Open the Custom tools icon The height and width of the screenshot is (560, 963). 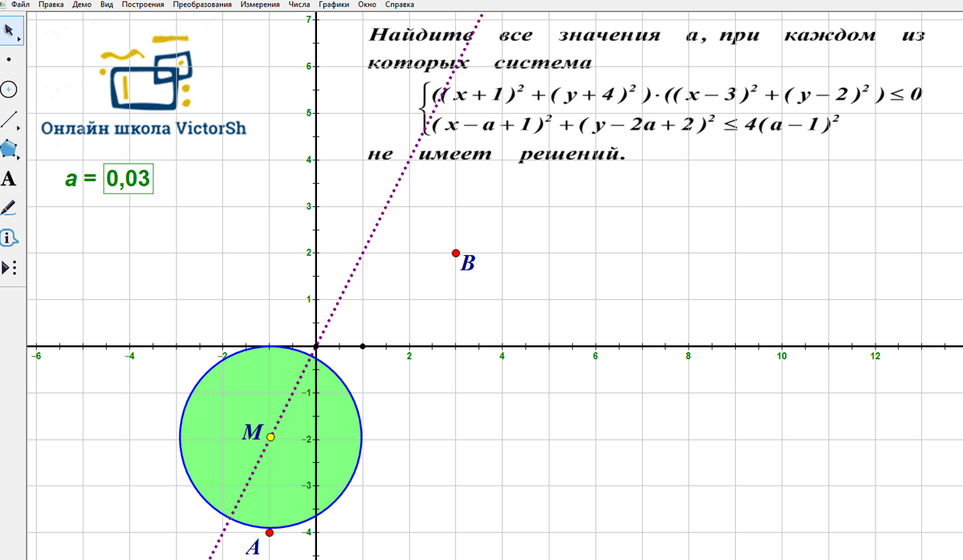point(10,267)
